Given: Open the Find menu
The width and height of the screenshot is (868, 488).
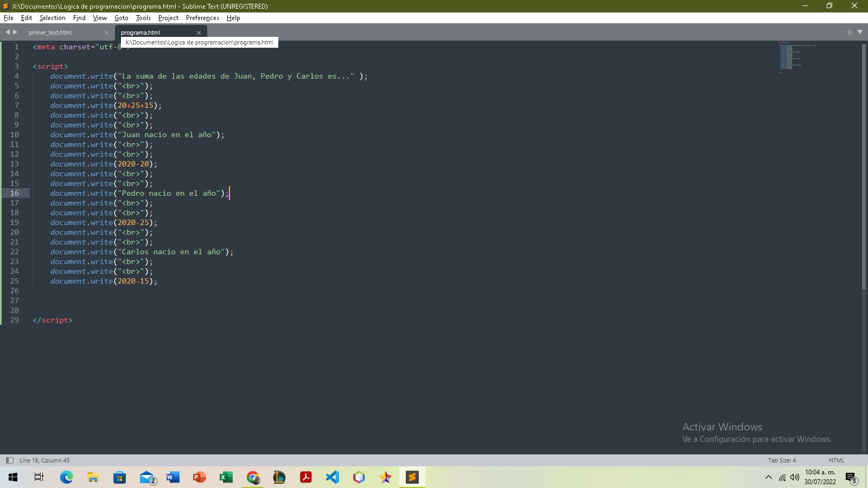Looking at the screenshot, I should 79,18.
